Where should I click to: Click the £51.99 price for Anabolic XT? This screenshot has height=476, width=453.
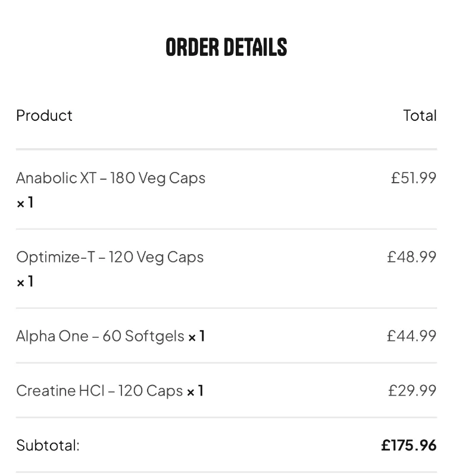tap(414, 178)
